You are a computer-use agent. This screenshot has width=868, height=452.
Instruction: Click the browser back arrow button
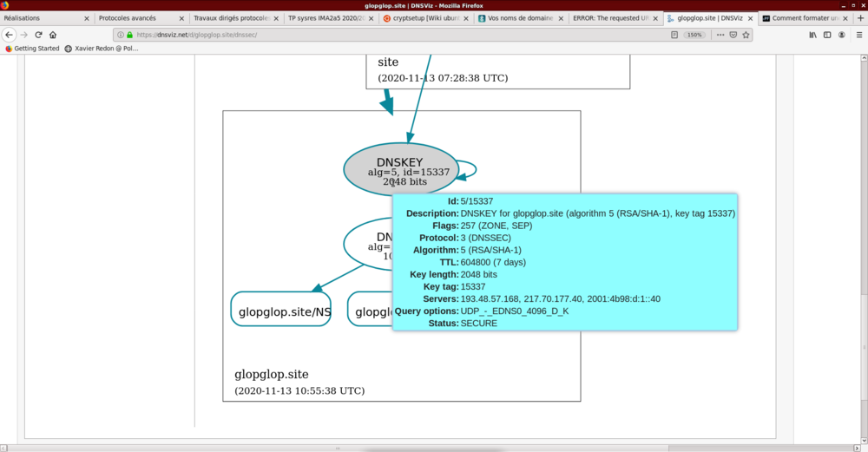click(9, 35)
